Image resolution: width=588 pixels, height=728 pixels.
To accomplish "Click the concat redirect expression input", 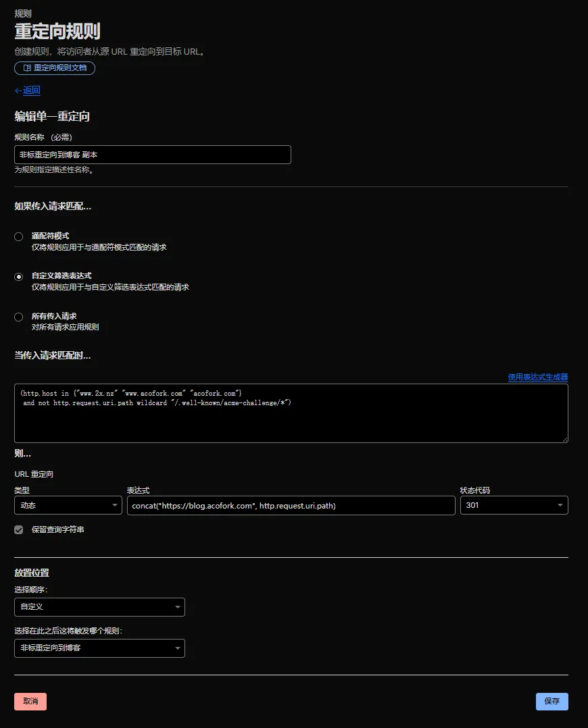I will coord(291,505).
